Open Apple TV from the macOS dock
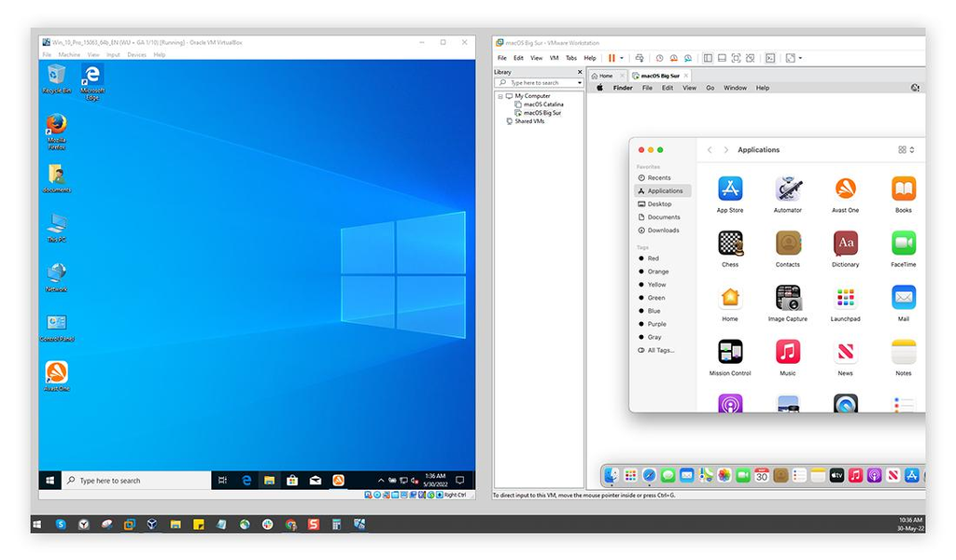Viewport: 956px width, 560px height. pyautogui.click(x=836, y=475)
